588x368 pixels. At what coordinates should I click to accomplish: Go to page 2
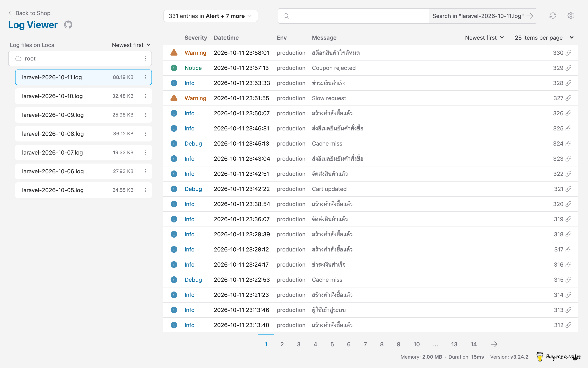282,344
